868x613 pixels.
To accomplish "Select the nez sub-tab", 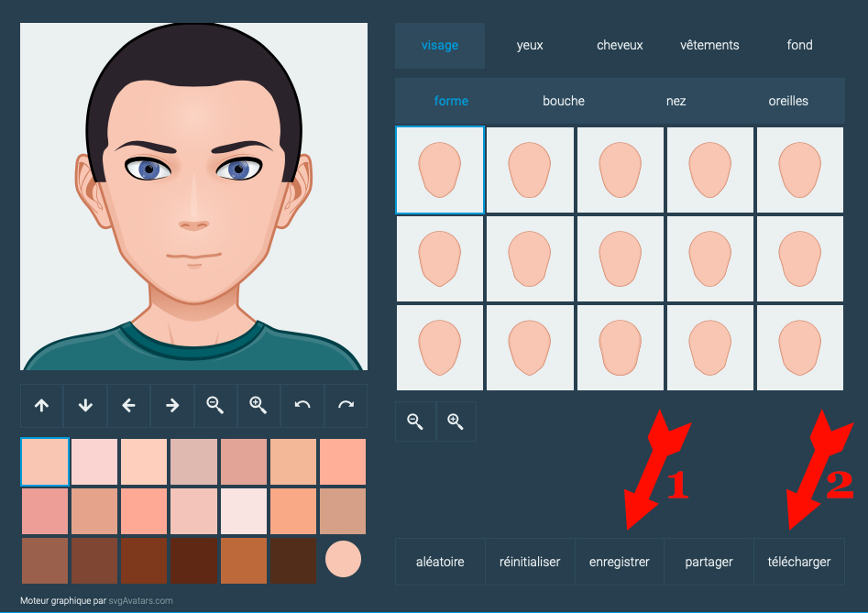I will (x=676, y=101).
